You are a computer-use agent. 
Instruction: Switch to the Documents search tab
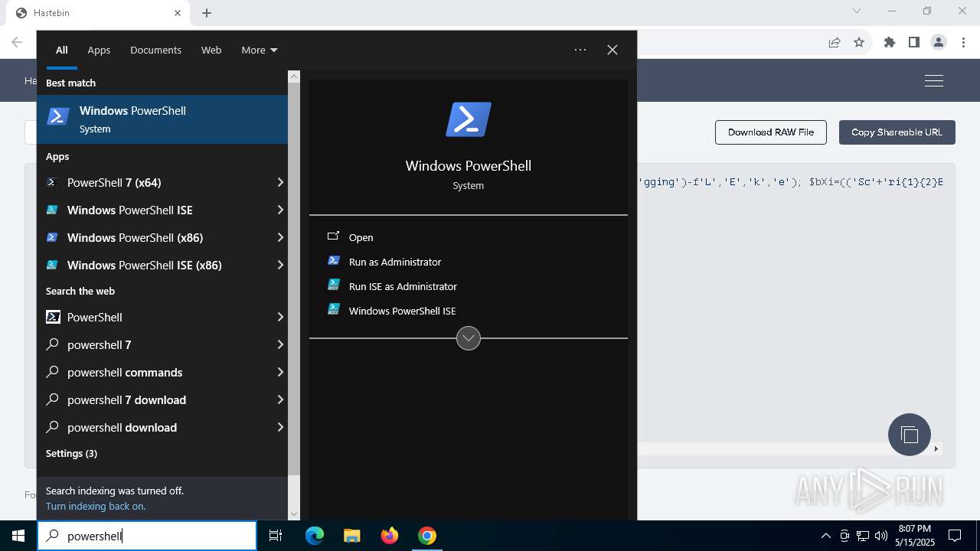(x=155, y=50)
